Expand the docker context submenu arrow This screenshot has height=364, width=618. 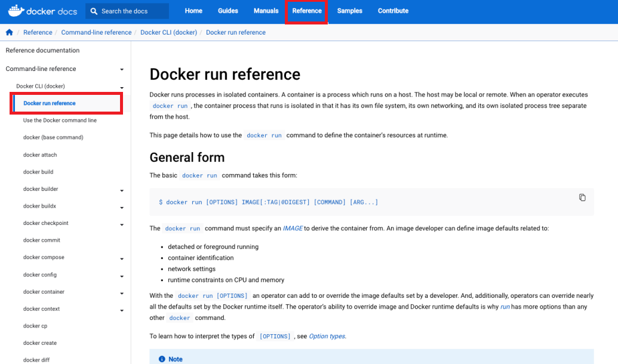click(x=122, y=310)
